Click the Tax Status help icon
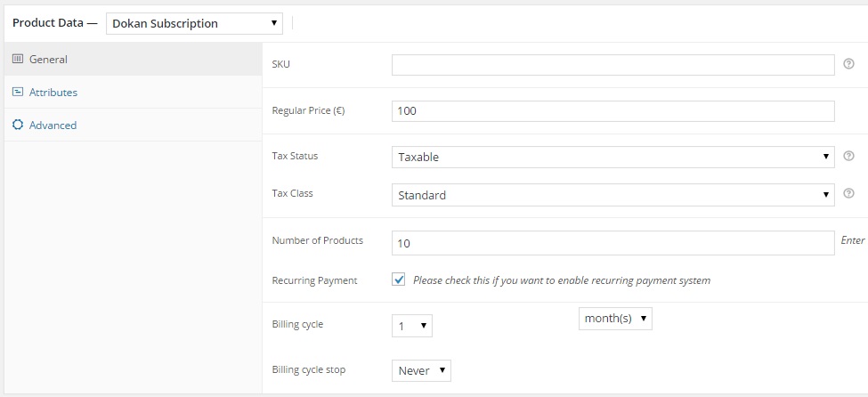 848,156
